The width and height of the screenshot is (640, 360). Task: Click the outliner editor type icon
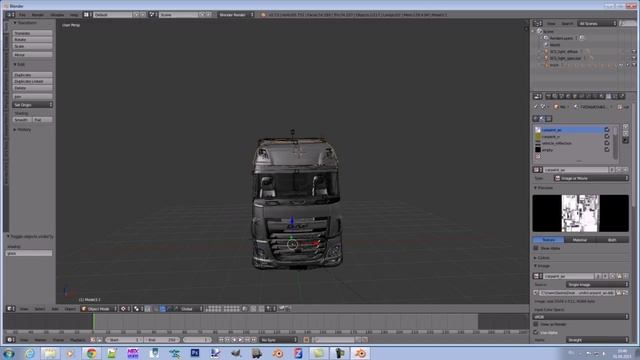point(538,24)
